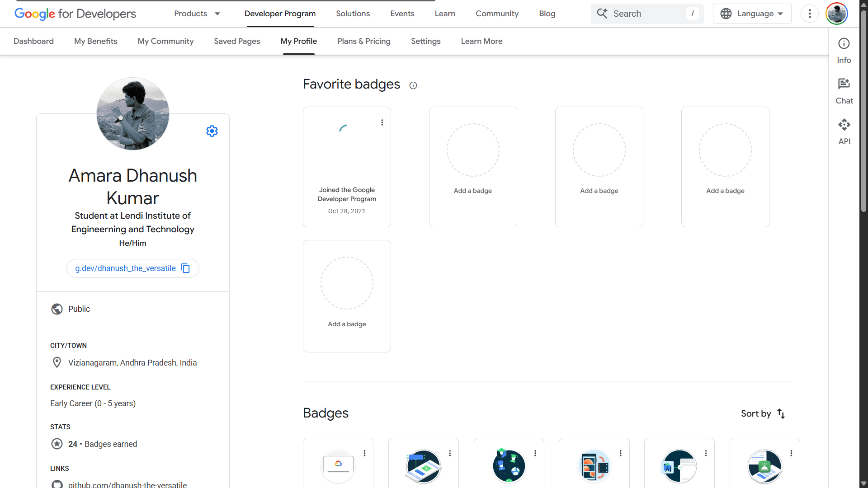Open the API side panel

point(844,132)
